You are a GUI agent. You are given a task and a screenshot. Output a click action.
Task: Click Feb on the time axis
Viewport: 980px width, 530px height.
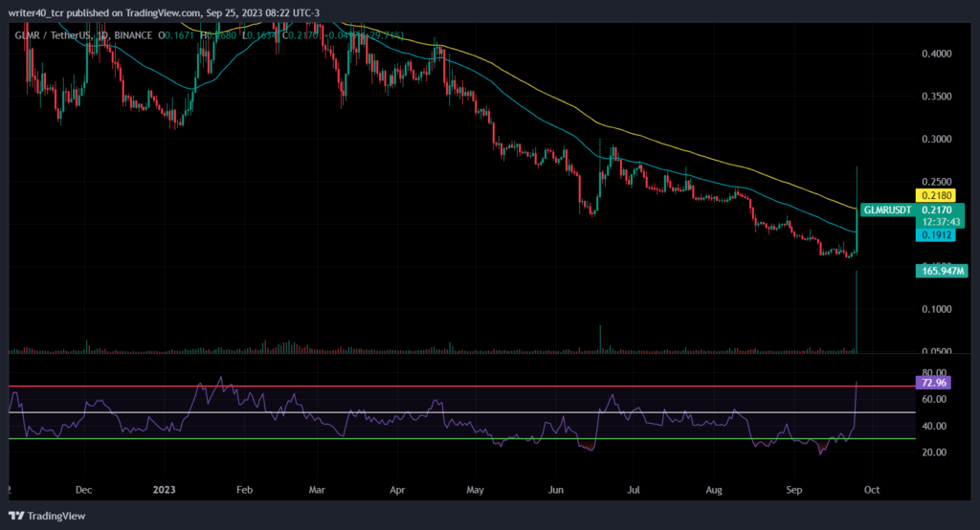click(x=244, y=490)
